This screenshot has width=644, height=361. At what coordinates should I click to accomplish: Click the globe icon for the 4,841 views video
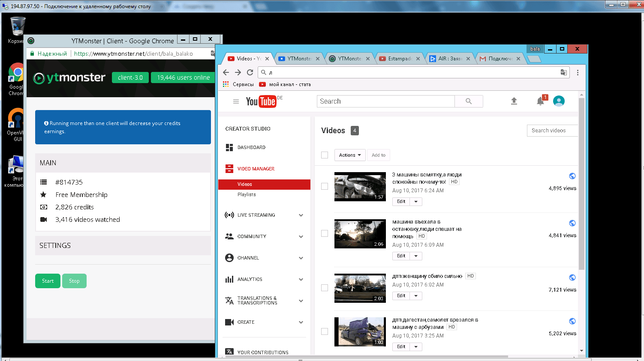(x=572, y=223)
